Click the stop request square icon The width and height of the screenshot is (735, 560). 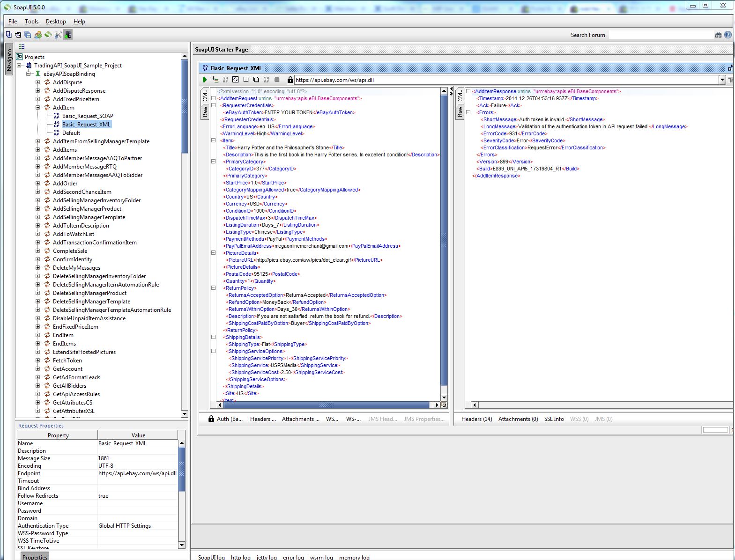pyautogui.click(x=277, y=80)
